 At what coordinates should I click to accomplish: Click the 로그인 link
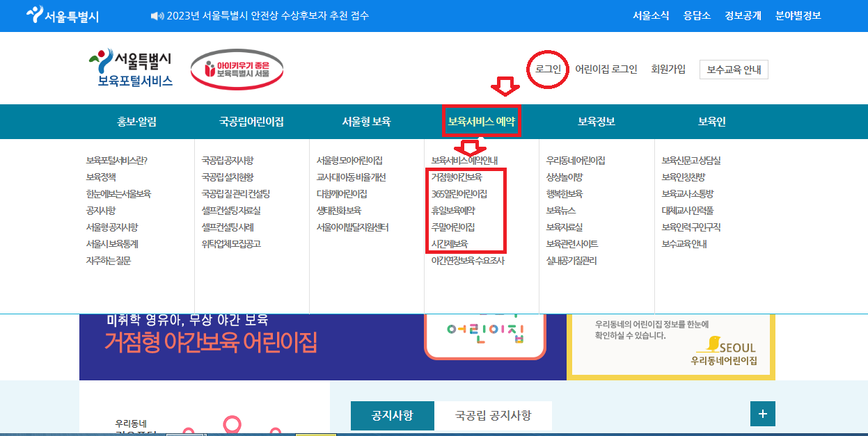point(548,69)
